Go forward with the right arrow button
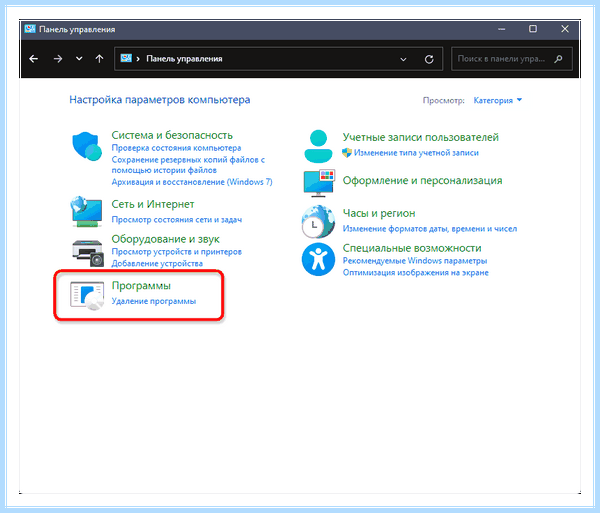The height and width of the screenshot is (513, 600). point(58,59)
